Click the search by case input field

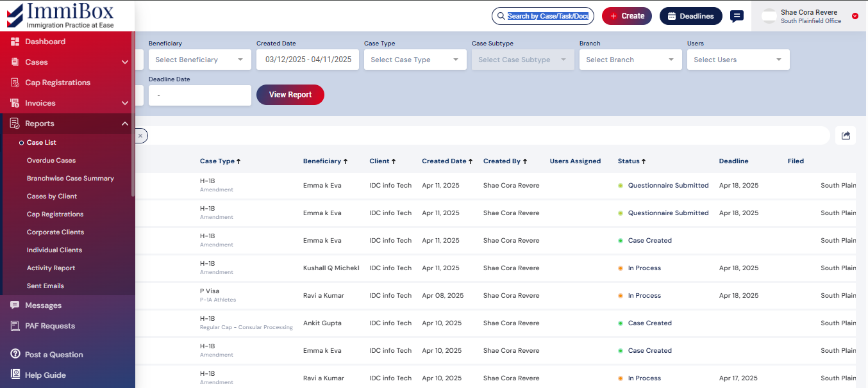pos(547,16)
